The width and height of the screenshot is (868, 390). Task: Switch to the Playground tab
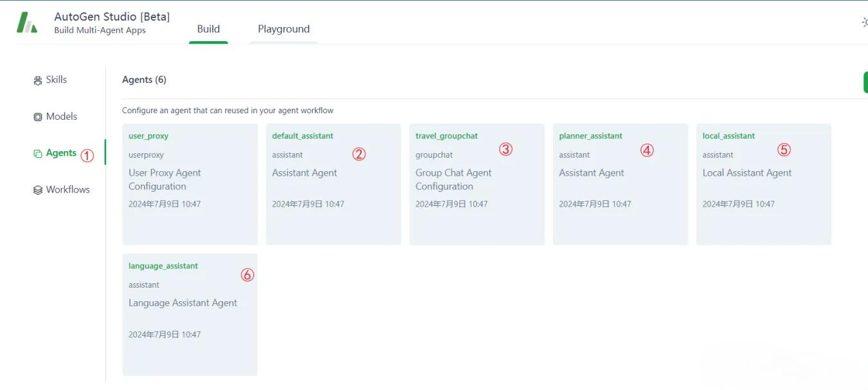pyautogui.click(x=284, y=29)
